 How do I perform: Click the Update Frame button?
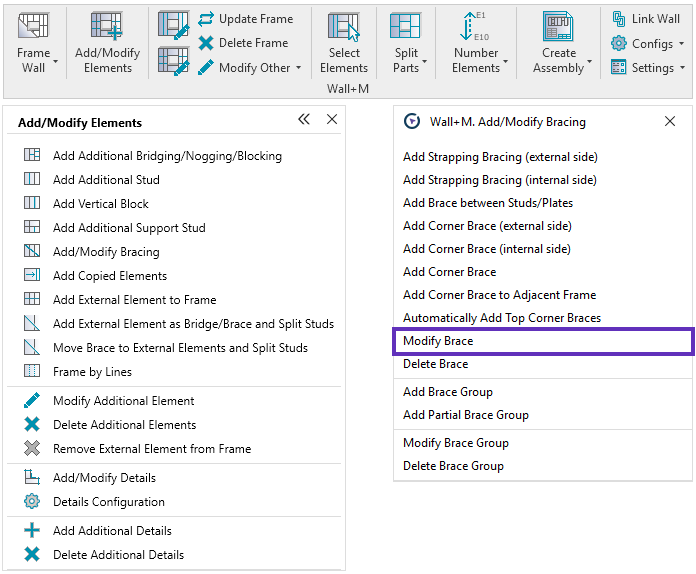245,19
